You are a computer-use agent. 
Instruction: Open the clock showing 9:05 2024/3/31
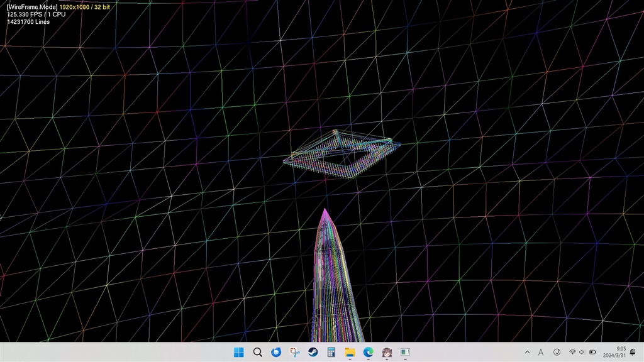(614, 352)
